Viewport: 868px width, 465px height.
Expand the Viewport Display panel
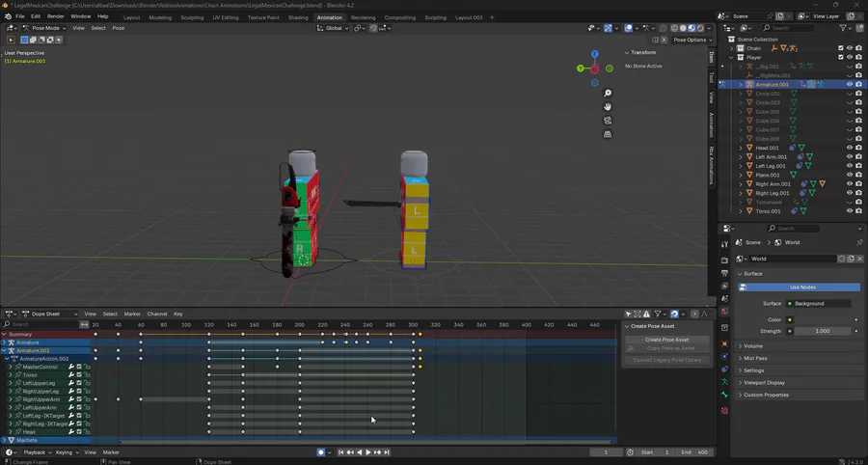(x=764, y=383)
